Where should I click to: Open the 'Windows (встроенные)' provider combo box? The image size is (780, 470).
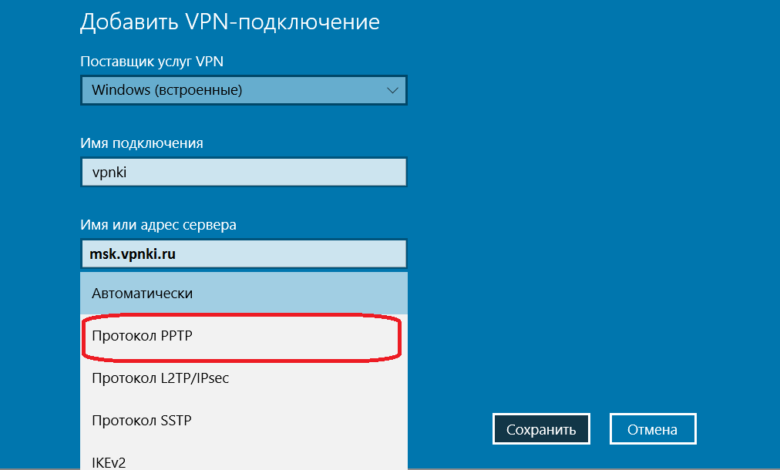coord(243,91)
